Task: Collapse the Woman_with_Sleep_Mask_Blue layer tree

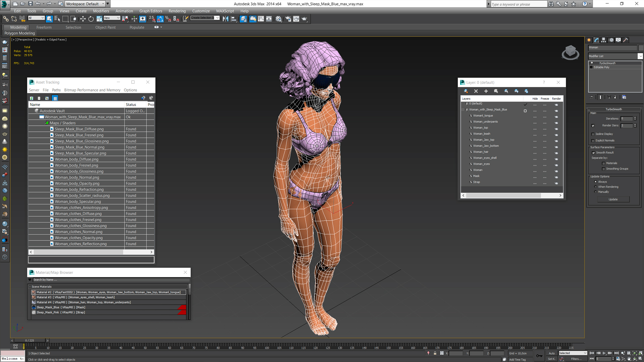Action: [463, 110]
